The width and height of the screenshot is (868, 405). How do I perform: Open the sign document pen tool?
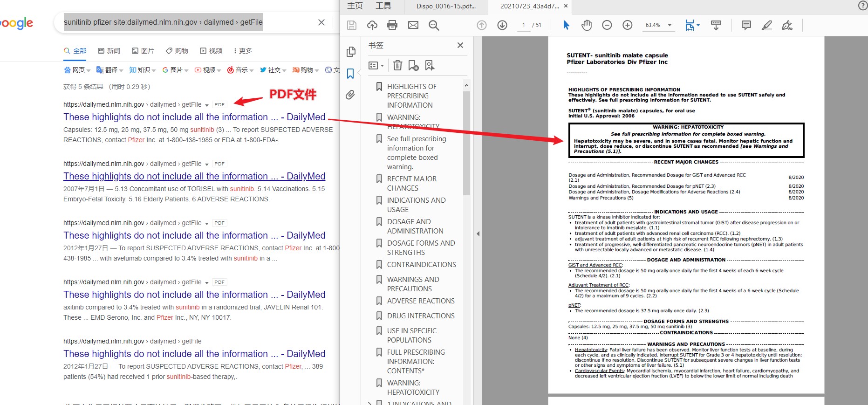(787, 25)
